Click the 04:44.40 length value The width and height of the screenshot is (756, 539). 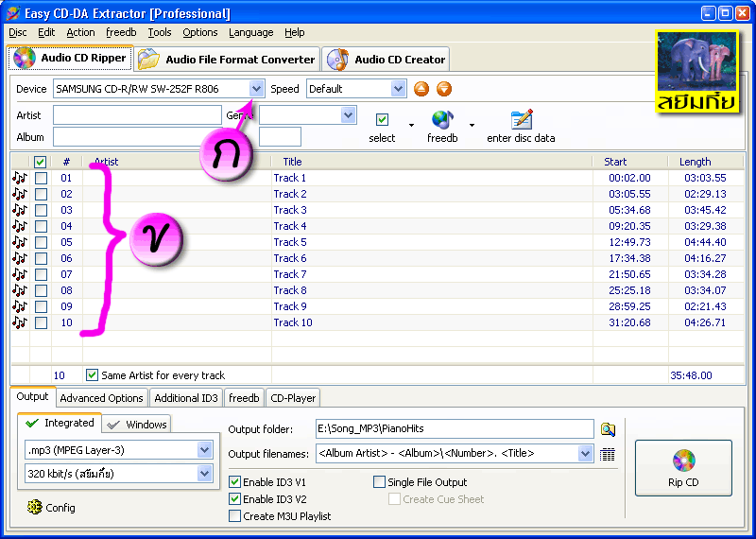[705, 242]
